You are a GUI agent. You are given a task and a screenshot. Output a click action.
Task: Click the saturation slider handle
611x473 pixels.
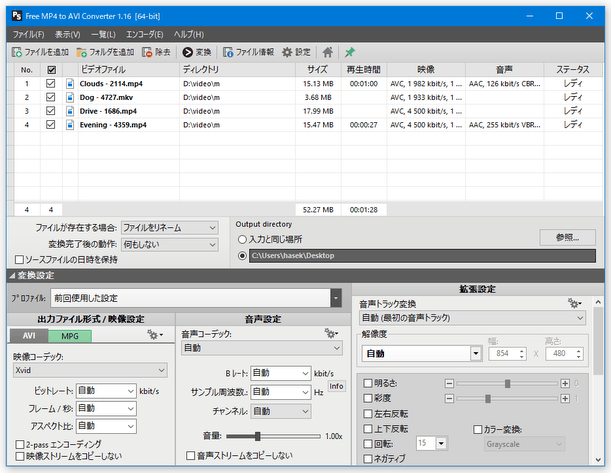[488, 399]
